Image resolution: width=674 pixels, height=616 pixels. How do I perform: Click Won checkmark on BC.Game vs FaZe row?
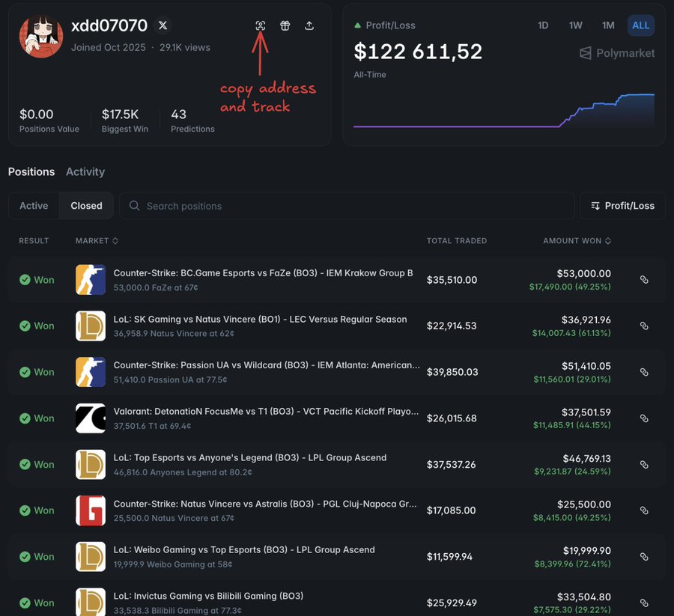25,280
